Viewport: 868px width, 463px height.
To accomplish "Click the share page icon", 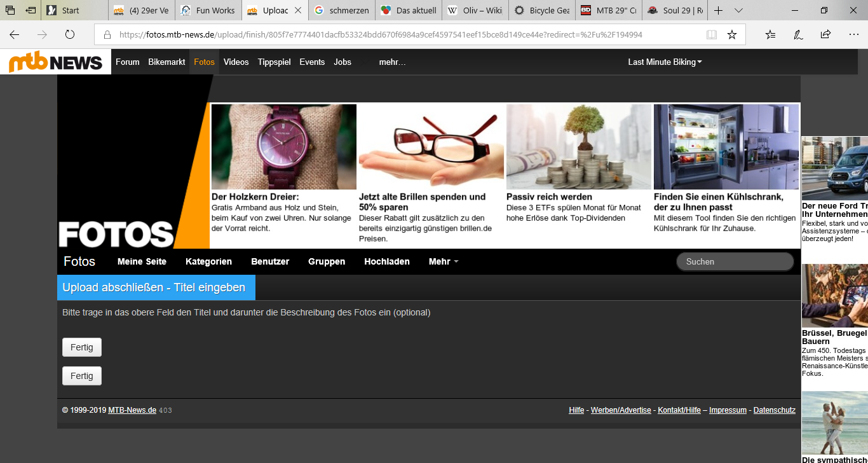I will [825, 35].
